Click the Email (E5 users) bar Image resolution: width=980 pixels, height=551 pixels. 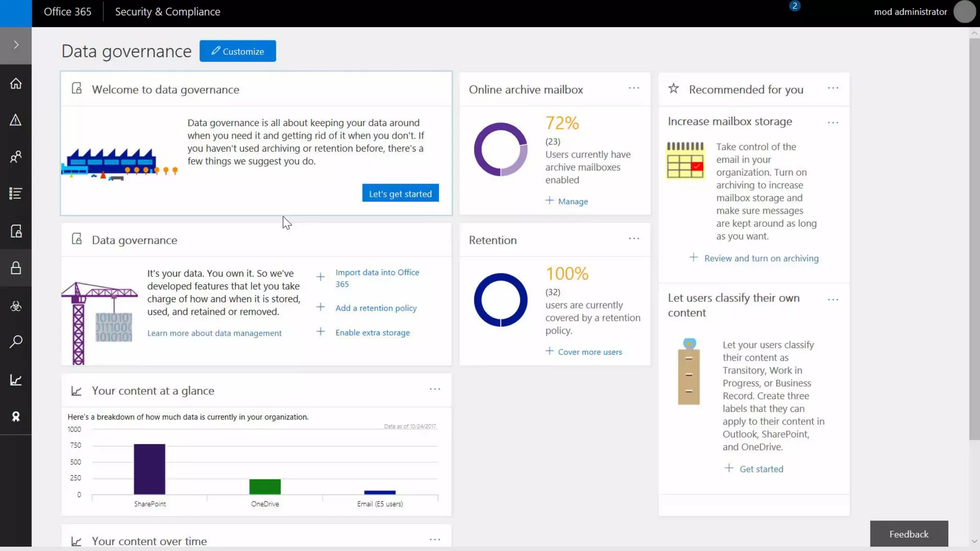(x=380, y=493)
